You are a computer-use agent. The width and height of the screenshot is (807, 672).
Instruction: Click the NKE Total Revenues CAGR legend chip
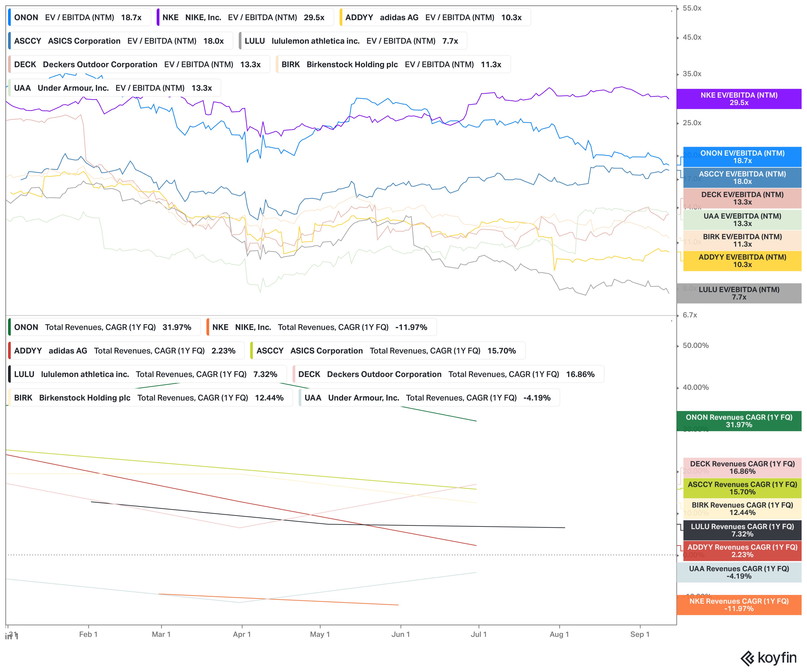coord(321,327)
